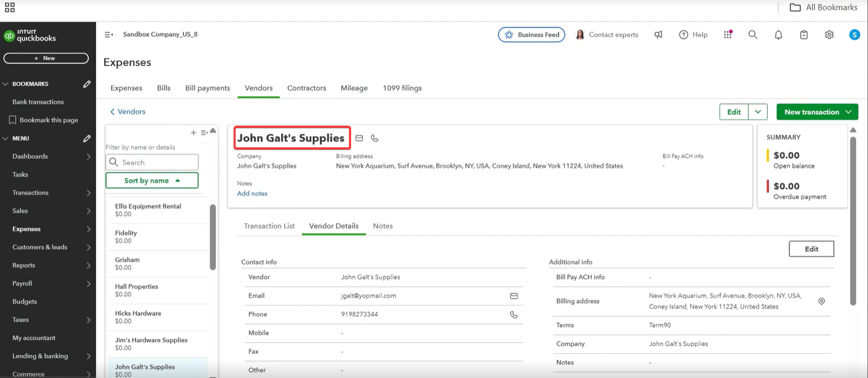Open the Business Feed button

coord(532,35)
